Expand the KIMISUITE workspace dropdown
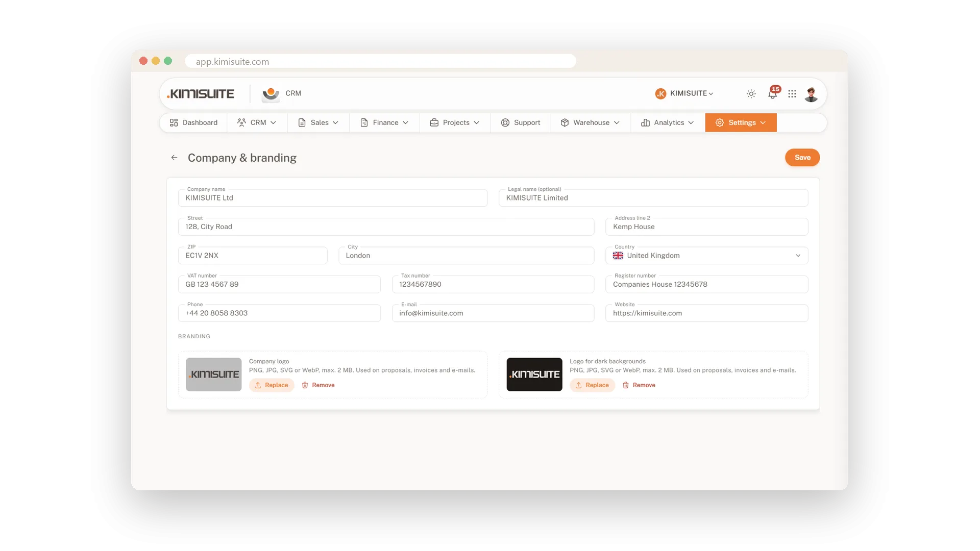 [x=692, y=93]
